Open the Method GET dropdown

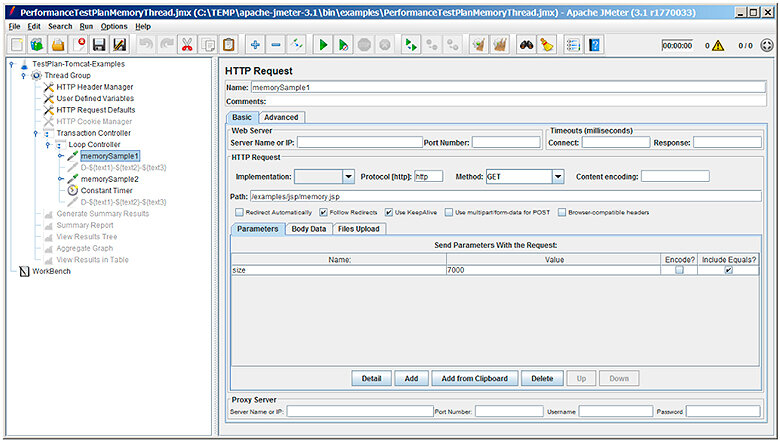558,177
